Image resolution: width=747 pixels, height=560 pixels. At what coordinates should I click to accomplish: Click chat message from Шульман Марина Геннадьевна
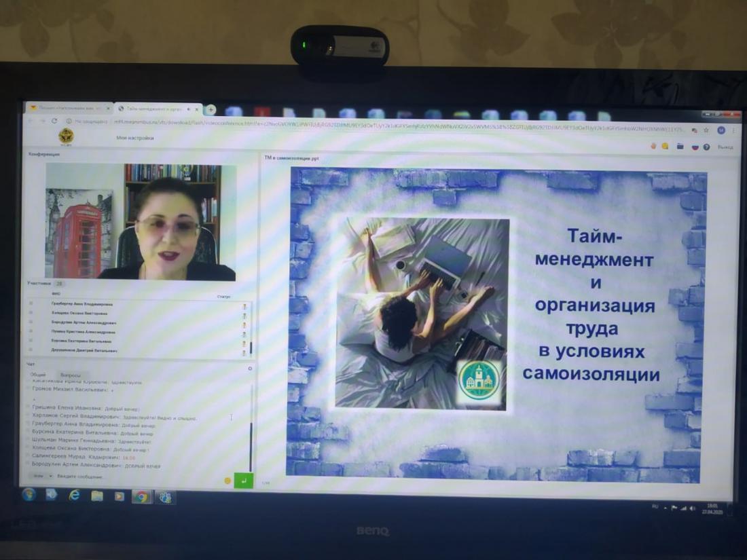pyautogui.click(x=91, y=441)
